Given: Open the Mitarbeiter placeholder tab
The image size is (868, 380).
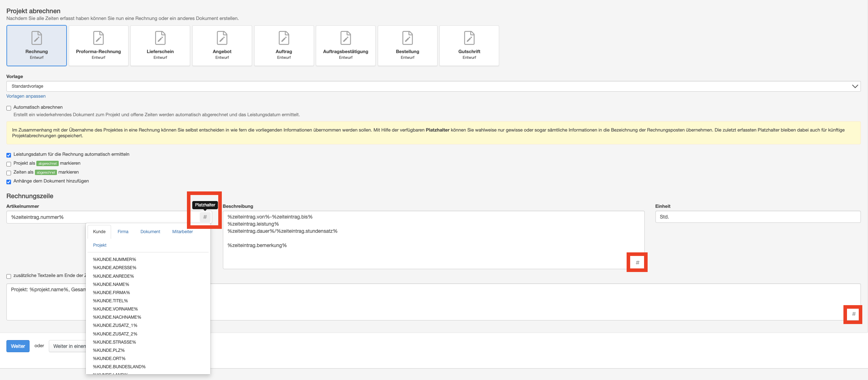Looking at the screenshot, I should click(182, 232).
